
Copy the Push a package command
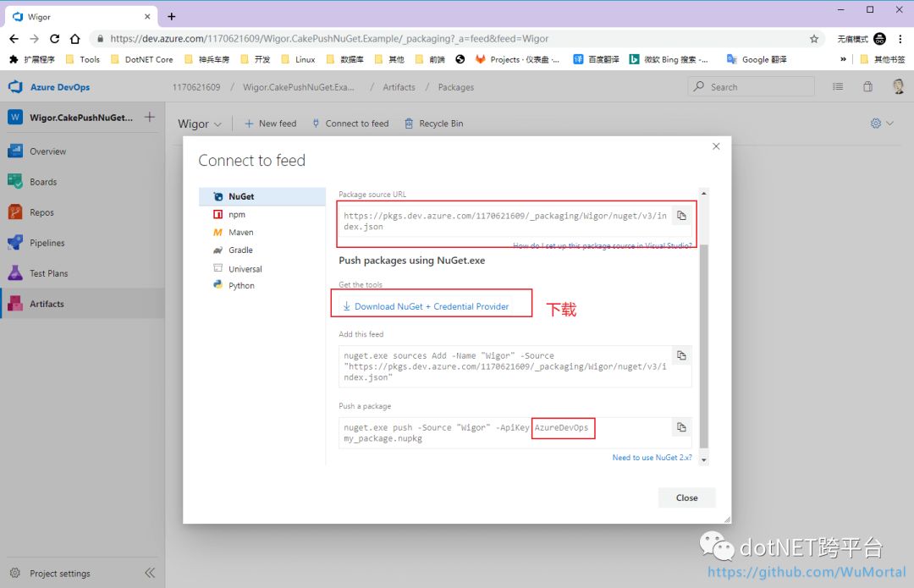point(680,427)
